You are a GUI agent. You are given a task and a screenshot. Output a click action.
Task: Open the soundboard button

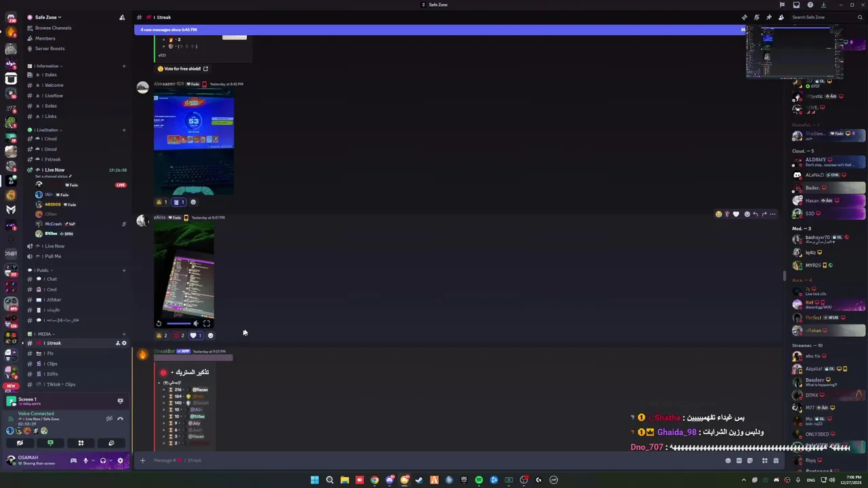tap(111, 443)
